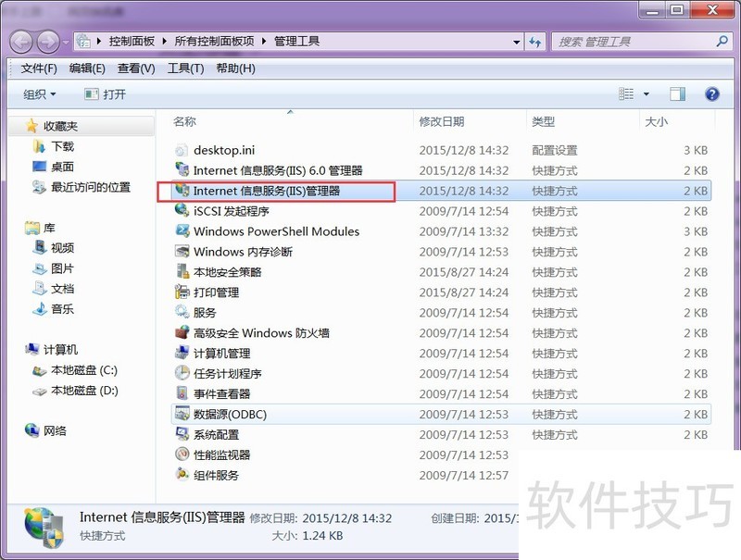Select 下载 in the navigation pane

click(62, 146)
